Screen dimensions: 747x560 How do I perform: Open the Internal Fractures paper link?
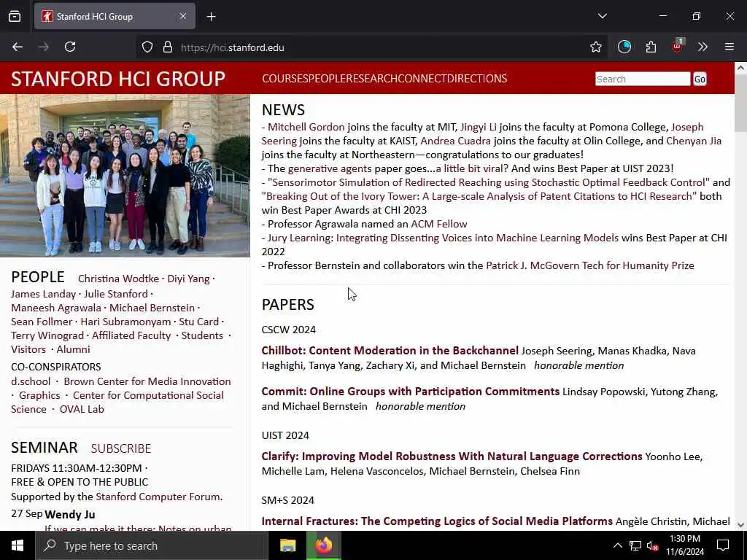(437, 521)
